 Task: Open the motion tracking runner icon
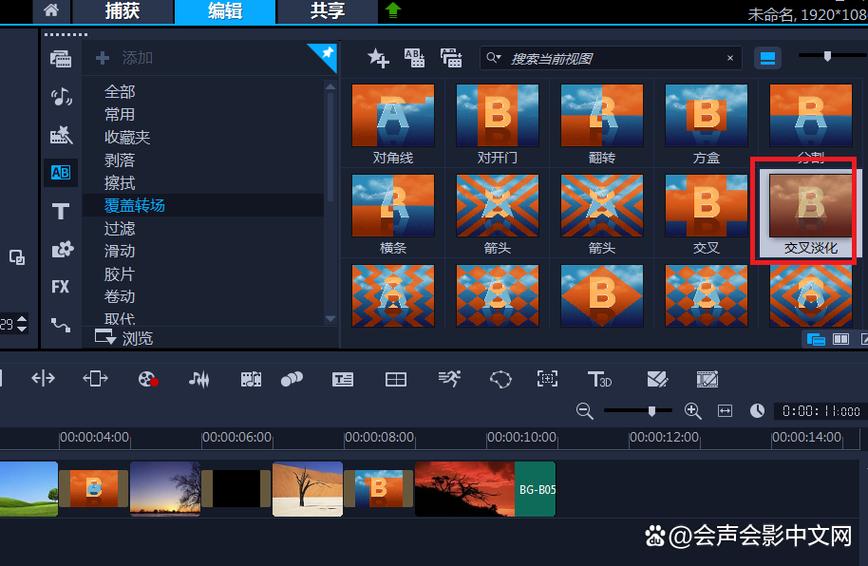click(449, 379)
